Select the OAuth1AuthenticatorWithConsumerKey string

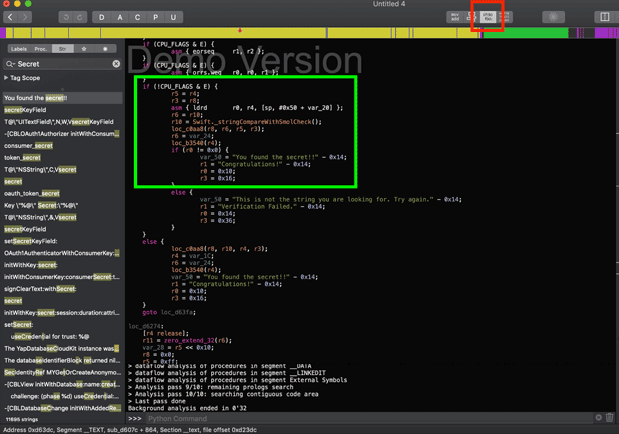(x=62, y=253)
